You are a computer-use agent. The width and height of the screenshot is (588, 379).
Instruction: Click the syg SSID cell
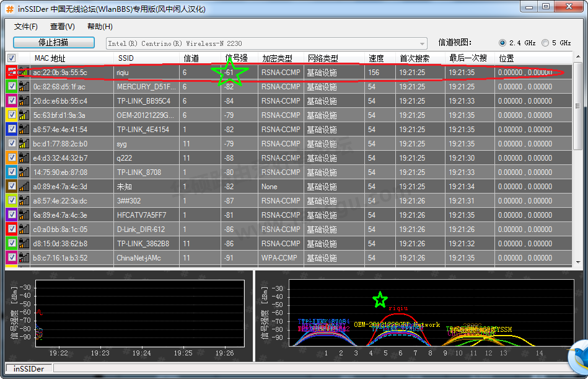click(146, 144)
